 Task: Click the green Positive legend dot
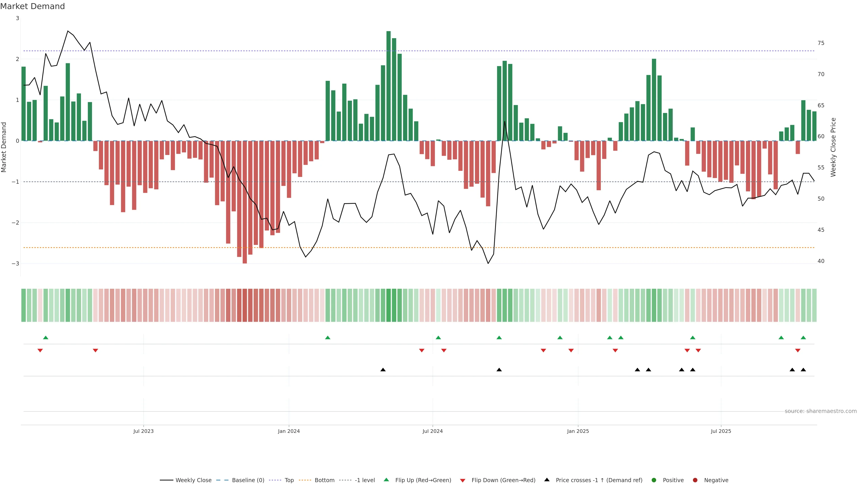(654, 480)
